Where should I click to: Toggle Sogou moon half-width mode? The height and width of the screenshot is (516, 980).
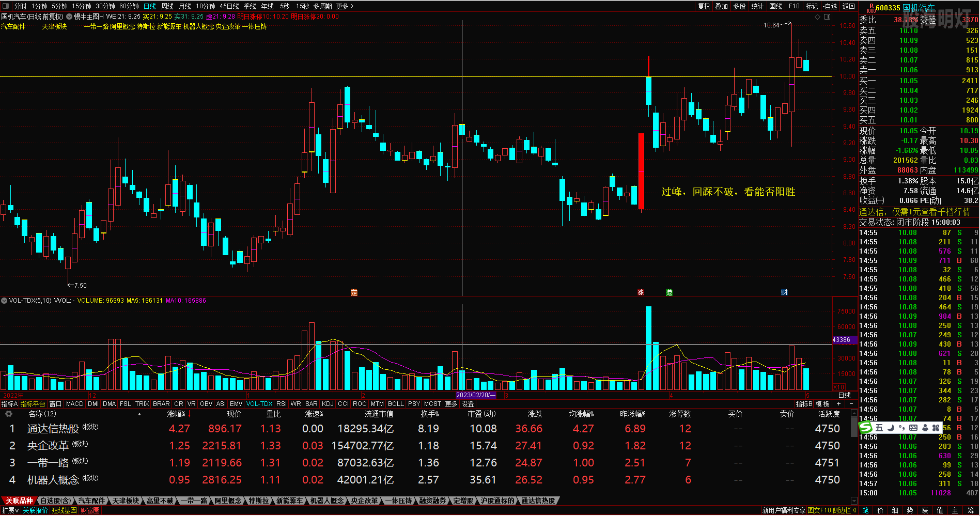[x=891, y=428]
